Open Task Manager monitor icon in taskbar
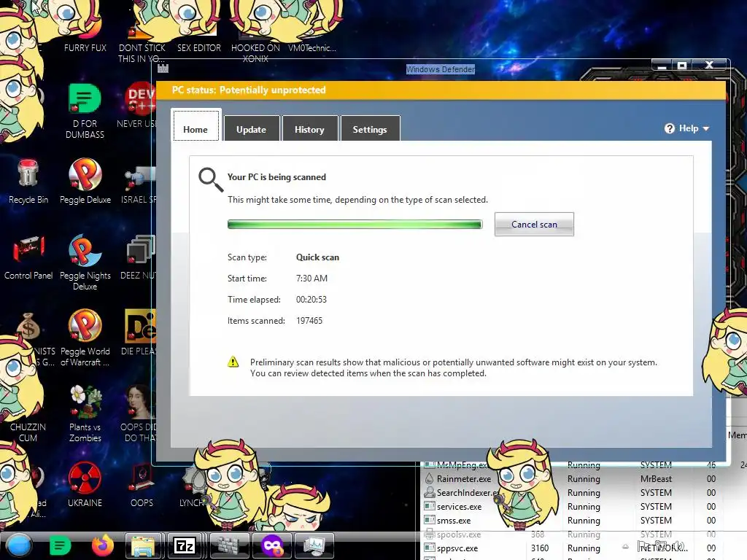 click(314, 545)
